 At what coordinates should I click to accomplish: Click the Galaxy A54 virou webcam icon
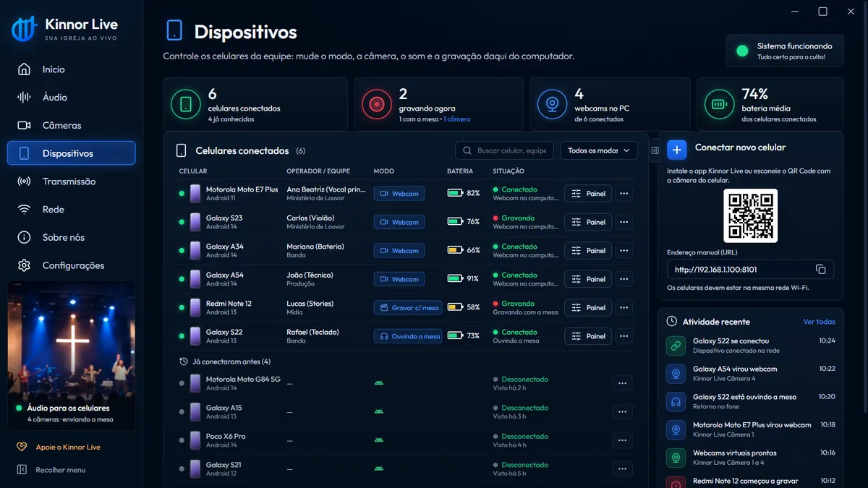676,374
